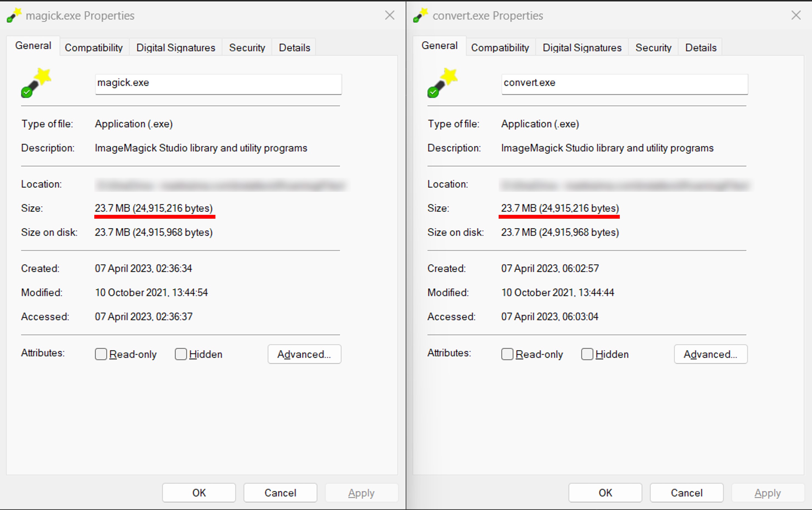Open Digital Signatures tab in convert.exe Properties
This screenshot has height=510, width=812.
click(x=582, y=47)
